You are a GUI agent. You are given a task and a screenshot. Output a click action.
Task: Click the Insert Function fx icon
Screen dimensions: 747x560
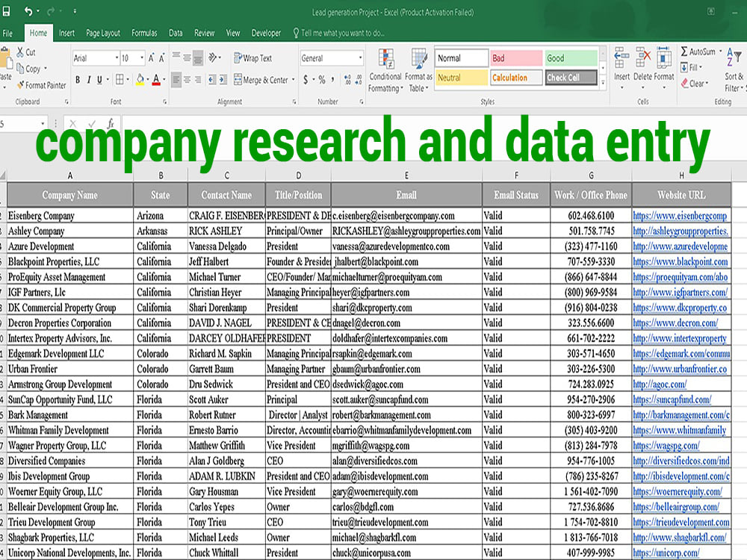point(110,124)
